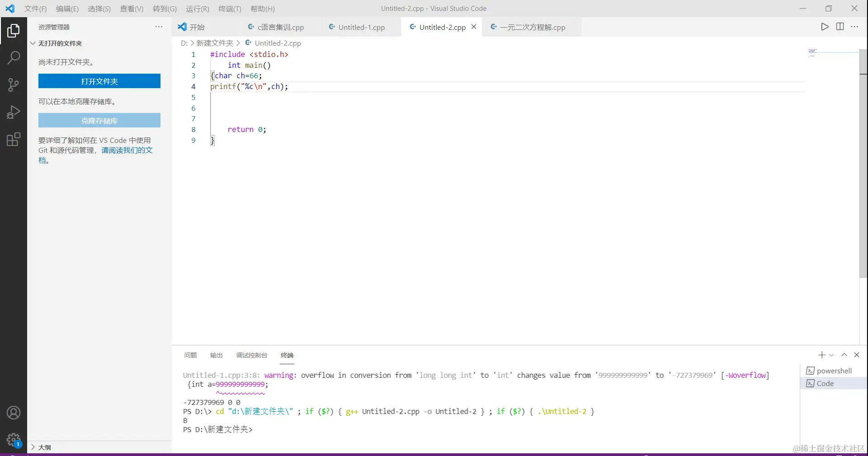Click the #include <stdio.h> code line
This screenshot has height=456, width=868.
pyautogui.click(x=249, y=54)
